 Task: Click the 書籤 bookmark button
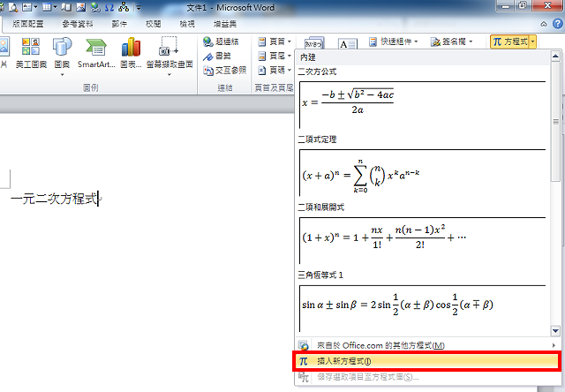217,57
